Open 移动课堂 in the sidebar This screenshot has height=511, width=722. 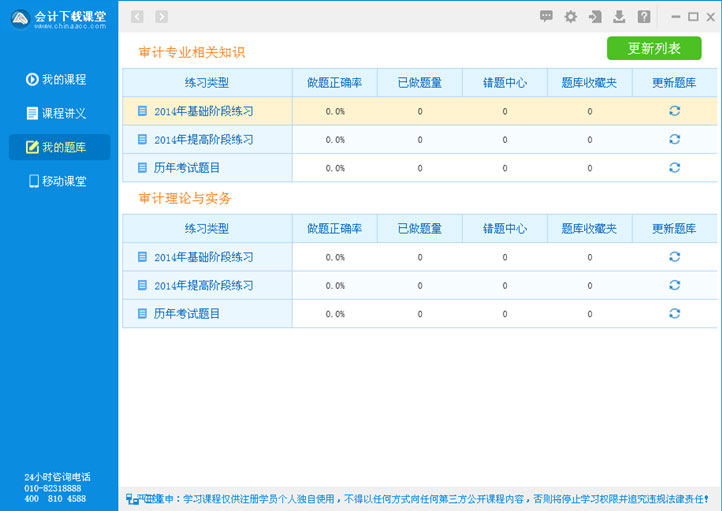click(58, 181)
